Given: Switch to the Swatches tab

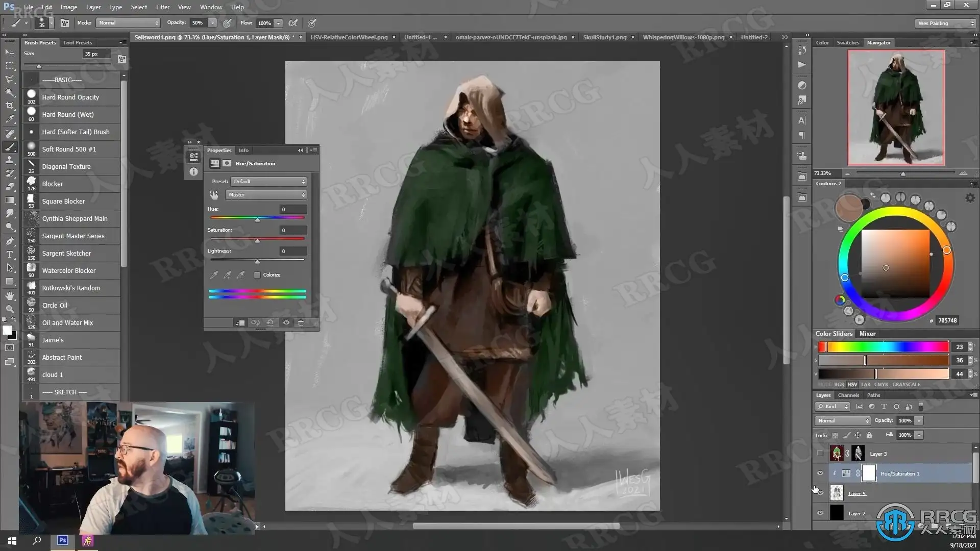Looking at the screenshot, I should tap(847, 43).
